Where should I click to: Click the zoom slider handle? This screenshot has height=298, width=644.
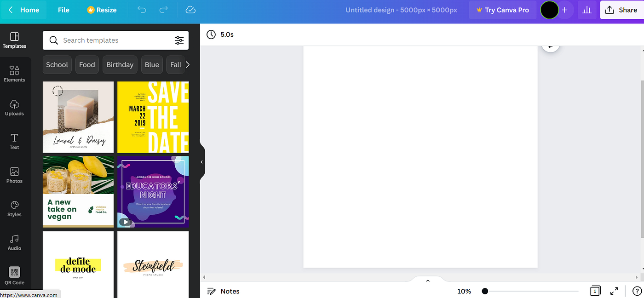point(485,291)
